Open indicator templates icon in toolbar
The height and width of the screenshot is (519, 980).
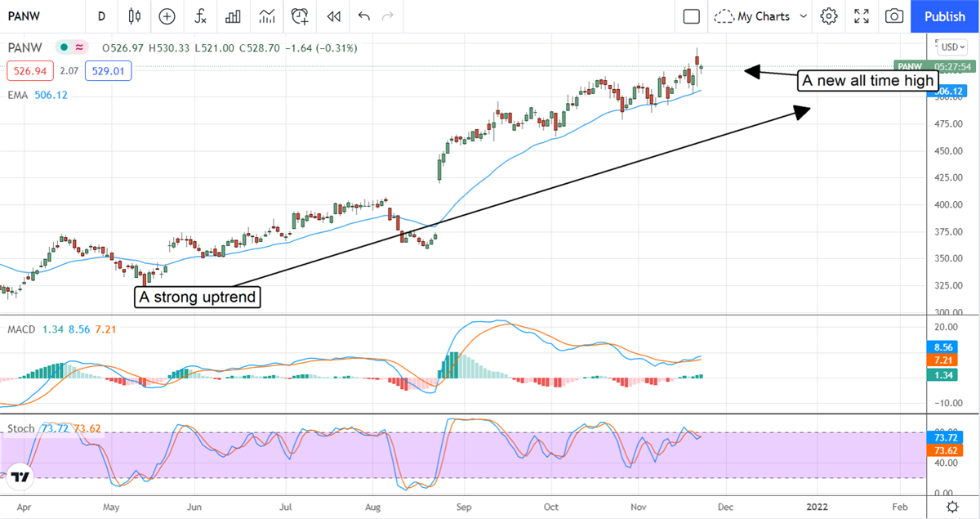(266, 16)
